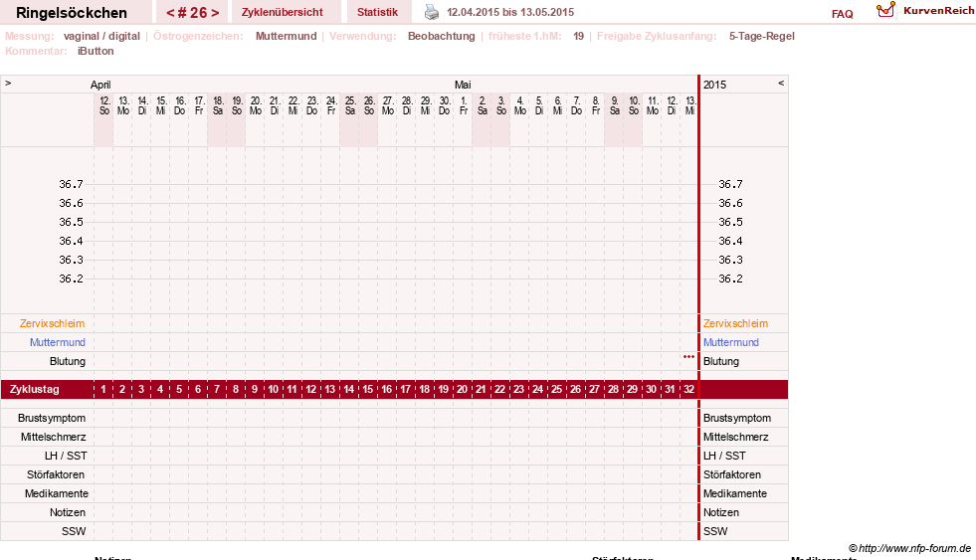976x560 pixels.
Task: Open the KurvenReich logo link
Action: point(925,11)
